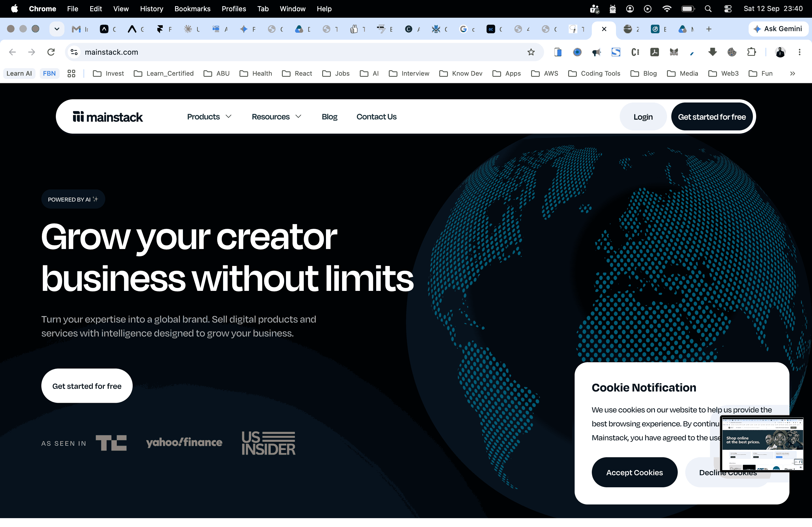Click the mainstack logo

pos(108,116)
